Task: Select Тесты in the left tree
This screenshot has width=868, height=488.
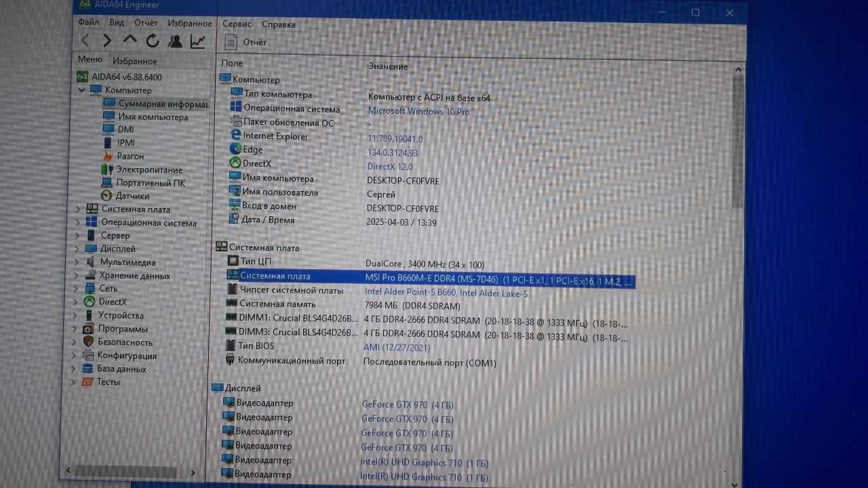Action: click(x=108, y=382)
